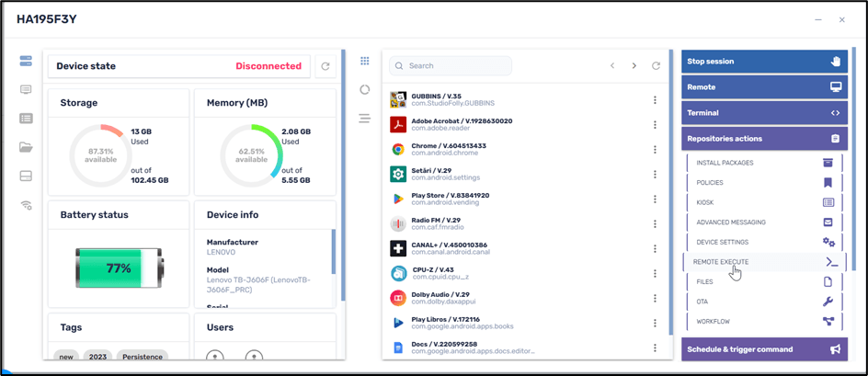Click the Persistence tag
This screenshot has width=868, height=376.
143,357
